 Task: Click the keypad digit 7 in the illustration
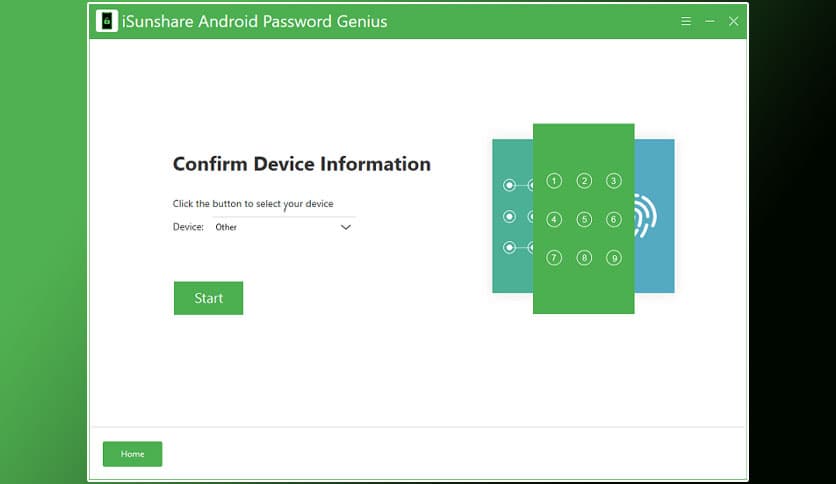[554, 258]
